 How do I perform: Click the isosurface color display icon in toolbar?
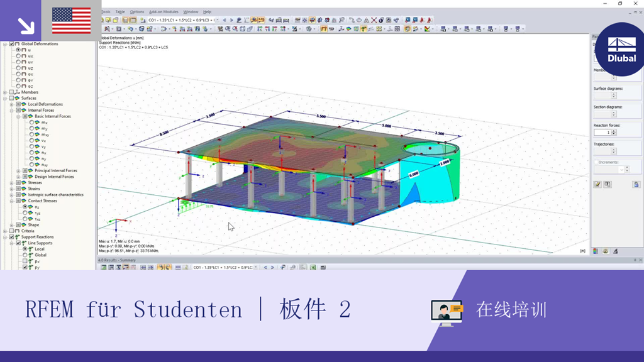348,29
